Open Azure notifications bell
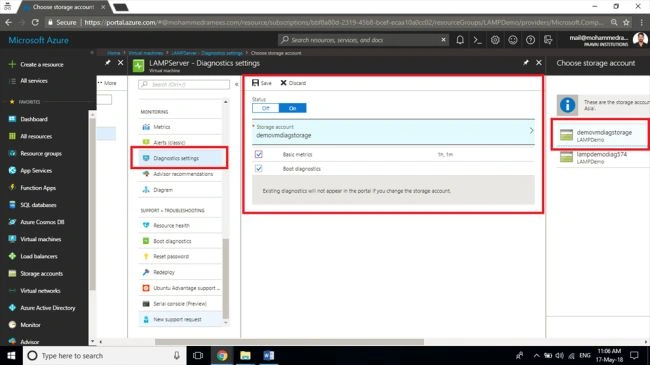The width and height of the screenshot is (650, 365). pos(460,40)
